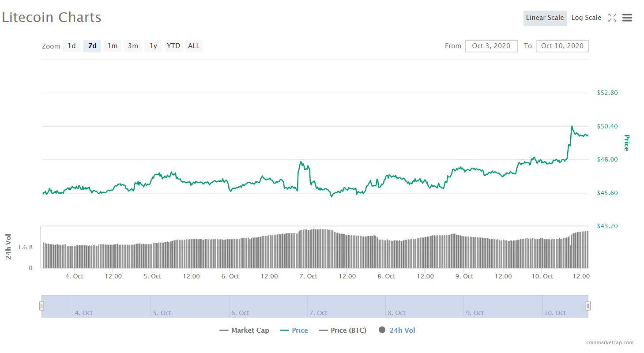Click 6. Oct in the navigator timeline

pos(240,313)
